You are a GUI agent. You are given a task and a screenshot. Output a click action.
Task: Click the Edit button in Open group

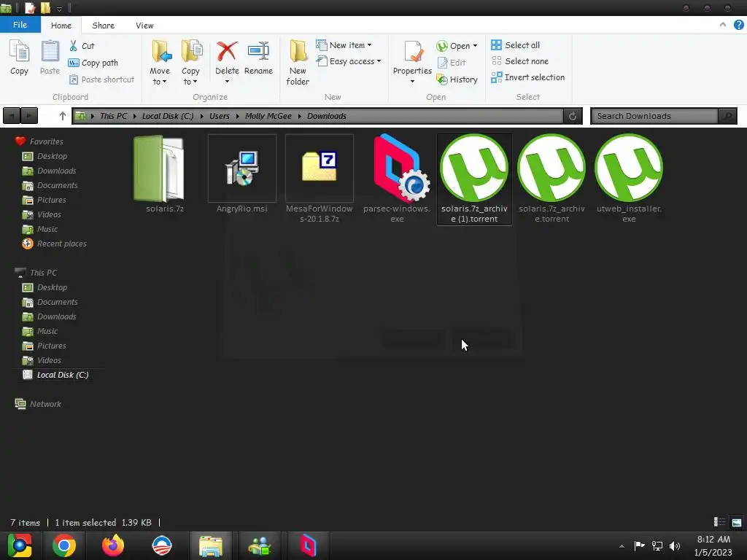(452, 63)
